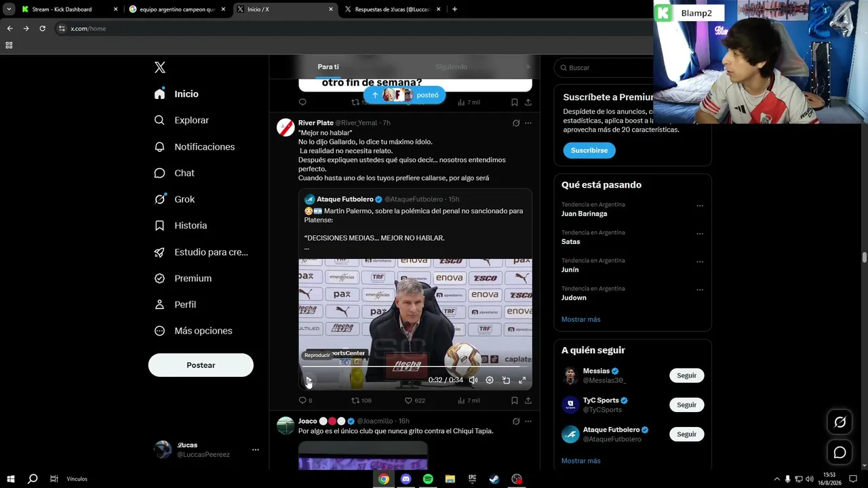Image resolution: width=868 pixels, height=488 pixels.
Task: Like the River Plate post with 622 likes
Action: tap(408, 401)
